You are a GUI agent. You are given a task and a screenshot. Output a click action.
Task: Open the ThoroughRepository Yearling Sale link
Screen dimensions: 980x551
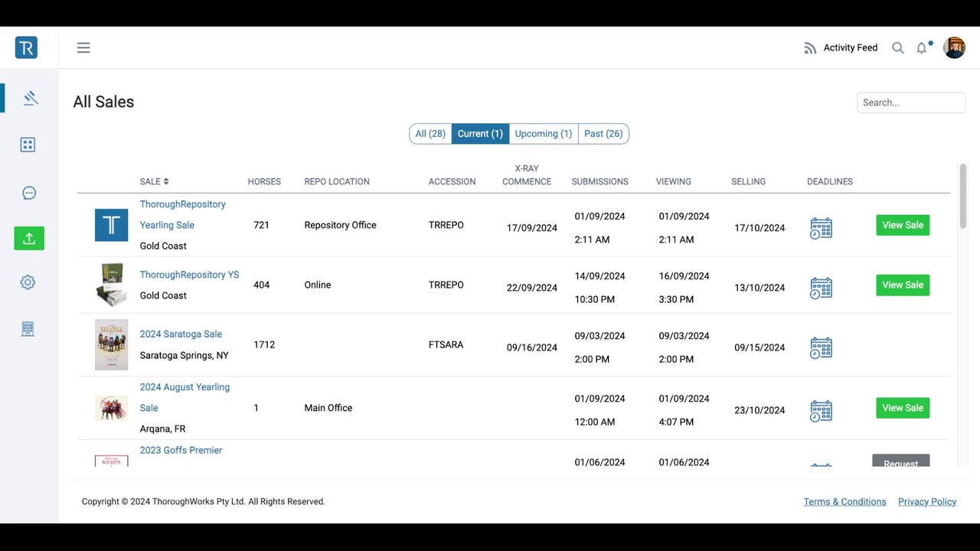182,214
